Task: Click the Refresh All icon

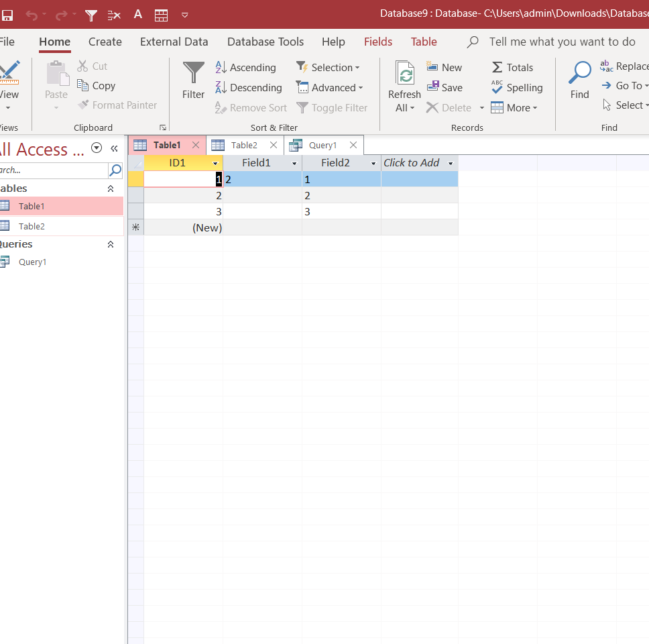Action: point(405,72)
